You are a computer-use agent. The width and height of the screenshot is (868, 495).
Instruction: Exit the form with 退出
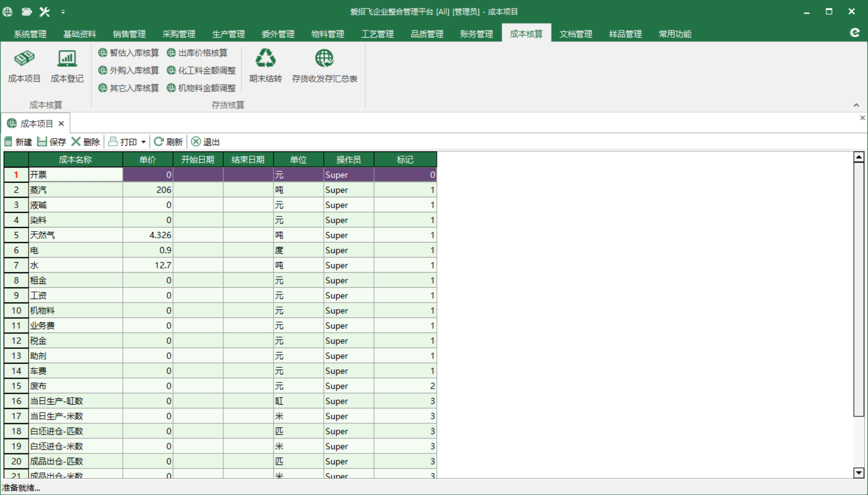click(x=205, y=142)
